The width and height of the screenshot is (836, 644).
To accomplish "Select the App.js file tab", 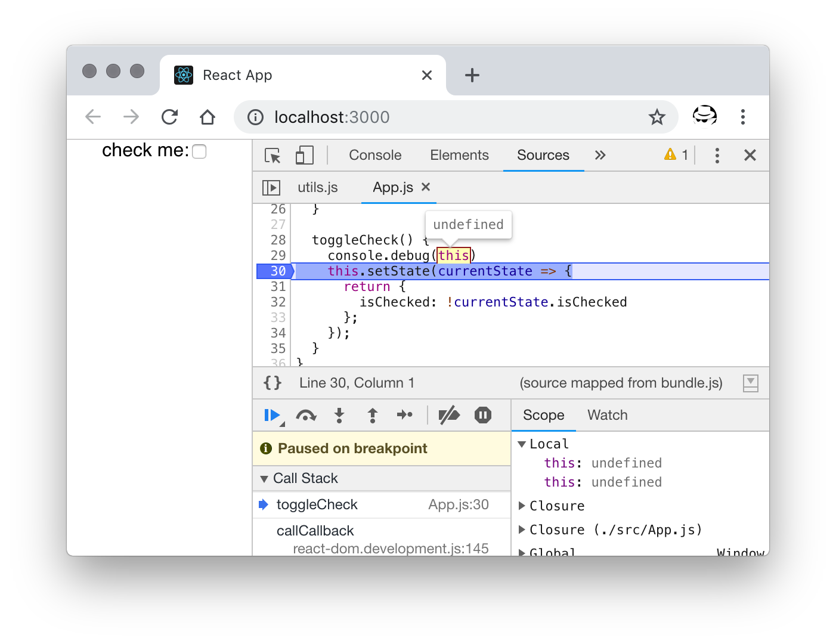I will coord(393,187).
